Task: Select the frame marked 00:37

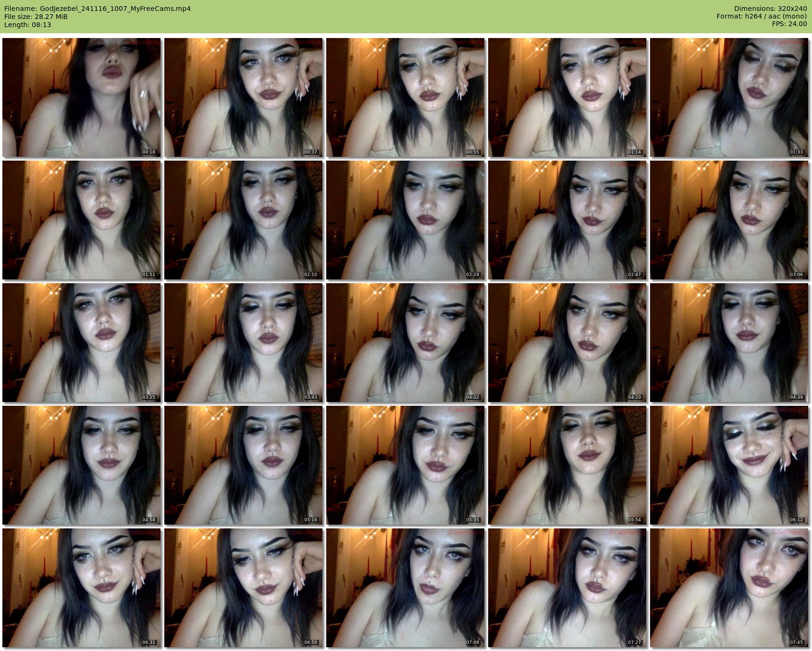Action: pos(243,97)
